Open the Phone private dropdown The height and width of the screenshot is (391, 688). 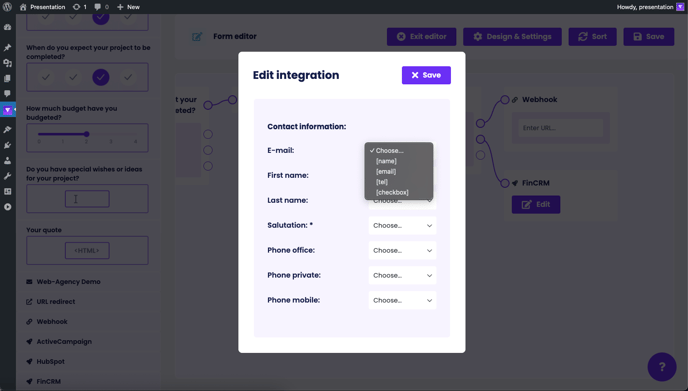coord(402,276)
